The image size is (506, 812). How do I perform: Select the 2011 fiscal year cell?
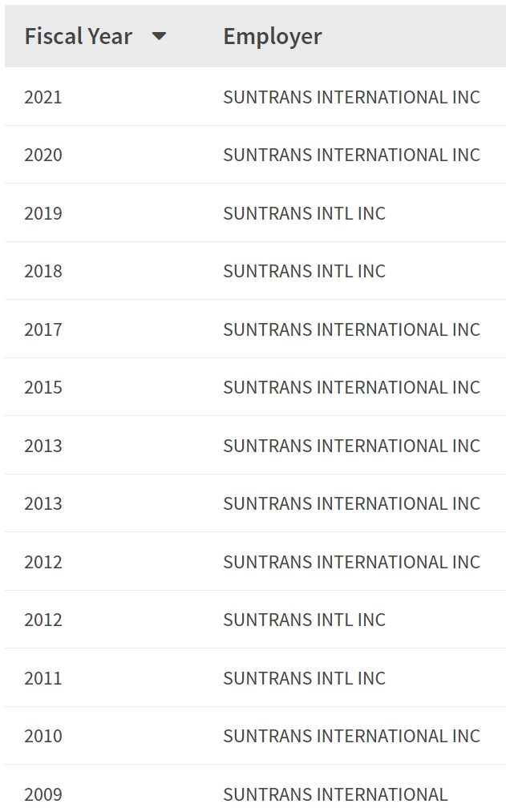[43, 678]
